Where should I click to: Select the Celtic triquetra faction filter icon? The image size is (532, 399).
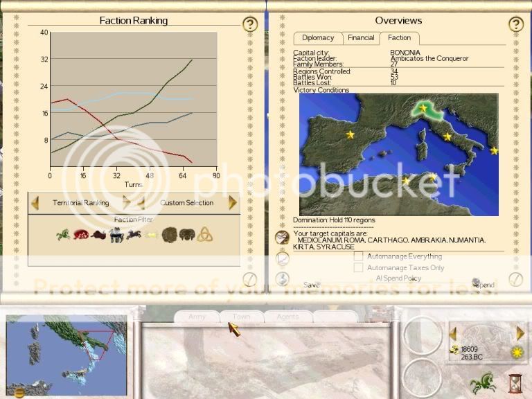pyautogui.click(x=204, y=235)
